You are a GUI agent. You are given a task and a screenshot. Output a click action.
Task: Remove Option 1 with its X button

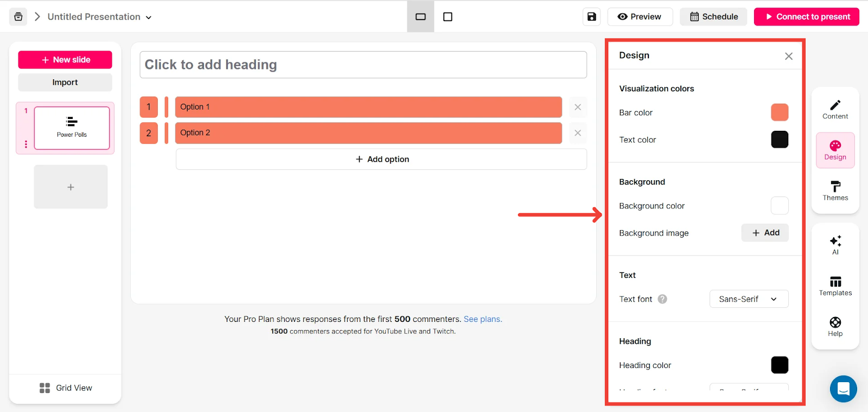click(578, 107)
